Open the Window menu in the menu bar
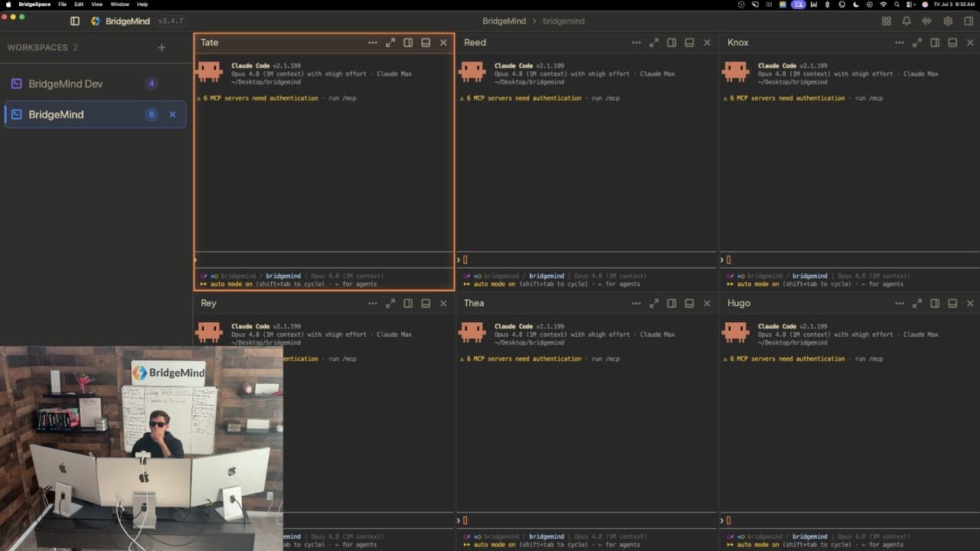 pyautogui.click(x=119, y=5)
